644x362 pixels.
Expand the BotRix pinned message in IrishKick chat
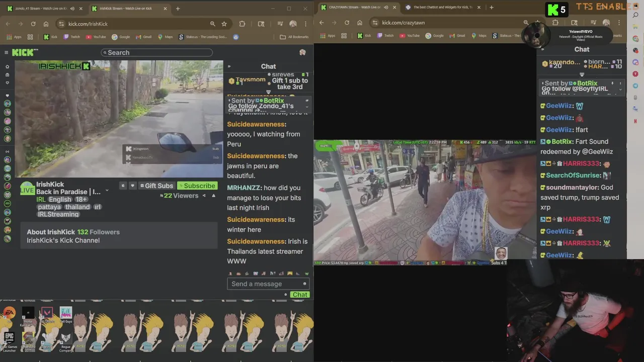point(307,107)
